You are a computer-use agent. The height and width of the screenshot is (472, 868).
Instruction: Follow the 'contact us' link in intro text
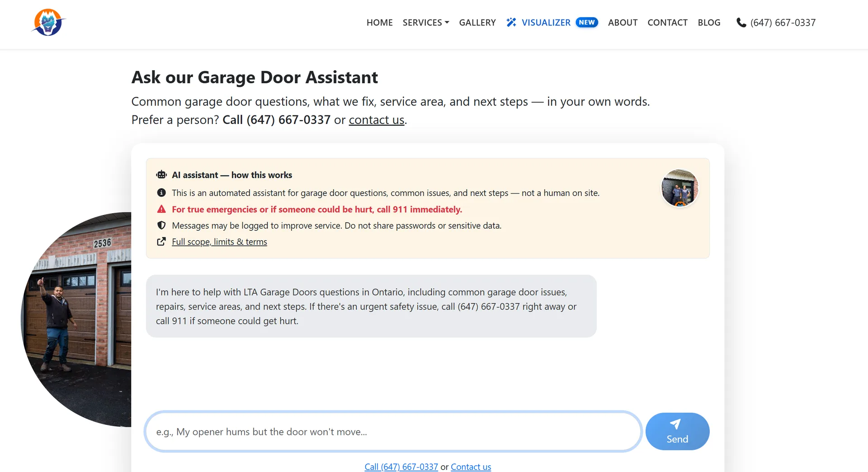click(377, 119)
